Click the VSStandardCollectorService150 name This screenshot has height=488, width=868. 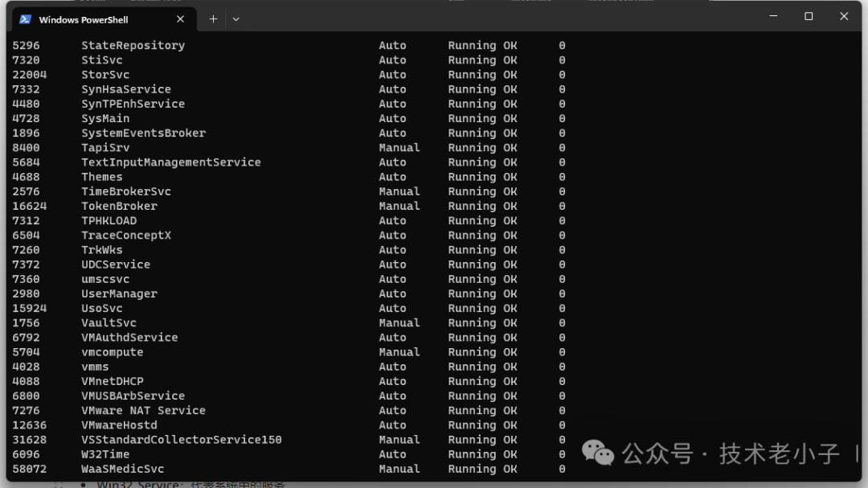[x=181, y=440]
